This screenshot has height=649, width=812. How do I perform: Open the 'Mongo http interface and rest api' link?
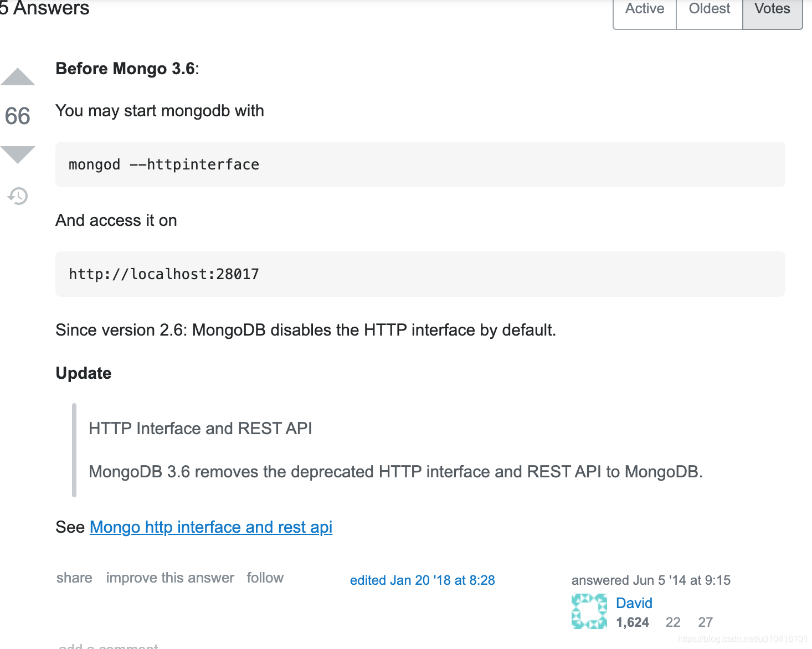[210, 527]
